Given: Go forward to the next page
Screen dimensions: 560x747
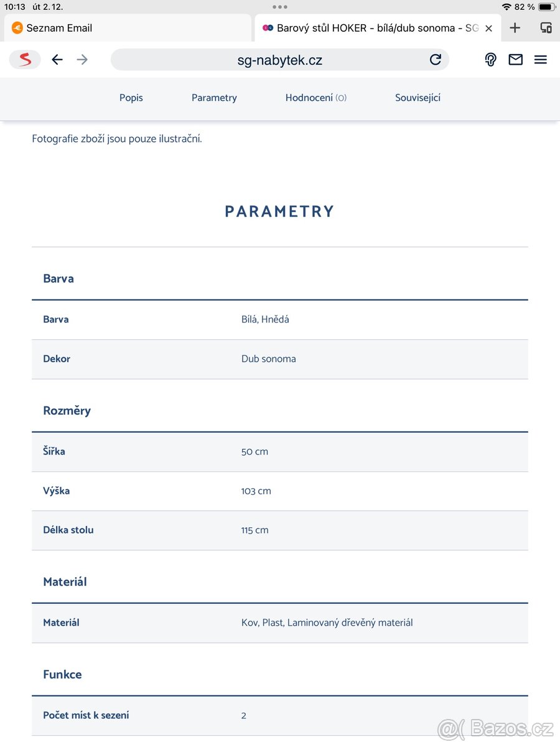Looking at the screenshot, I should [x=82, y=60].
